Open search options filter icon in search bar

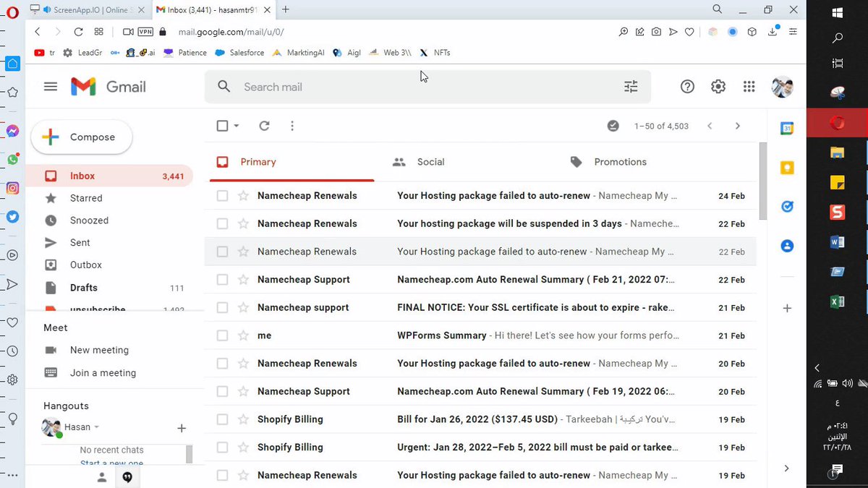631,87
